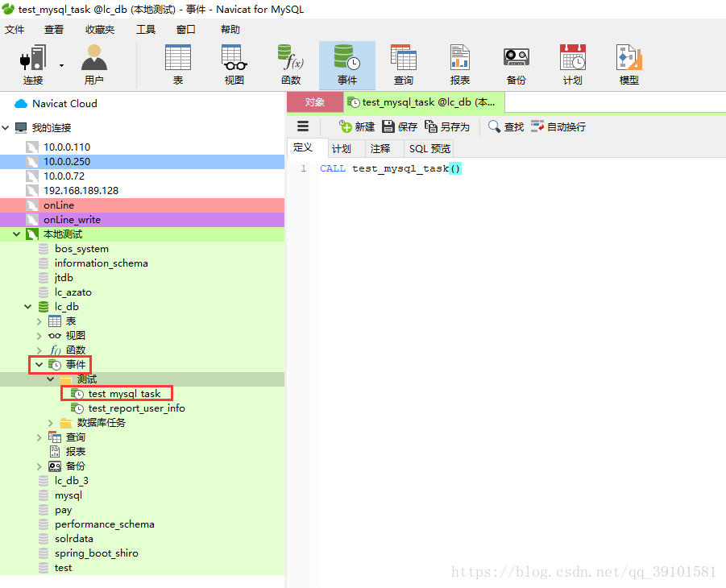Select the 备份 (Backup) toolbar icon

point(516,64)
